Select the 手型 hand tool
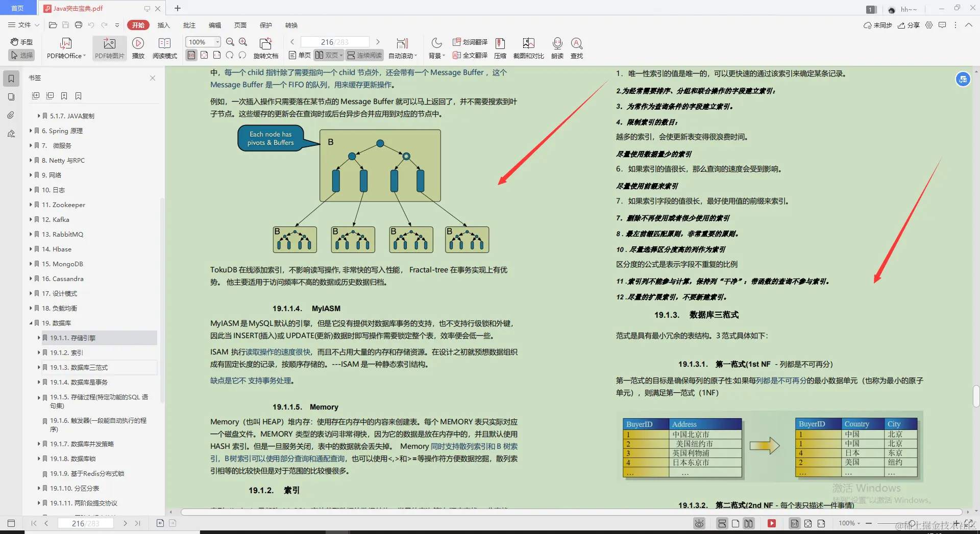The height and width of the screenshot is (534, 980). click(21, 42)
